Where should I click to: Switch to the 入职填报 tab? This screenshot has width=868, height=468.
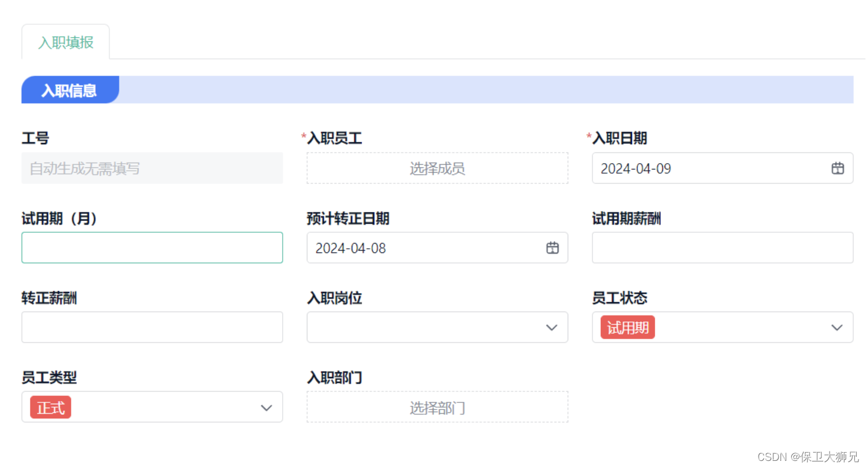65,41
